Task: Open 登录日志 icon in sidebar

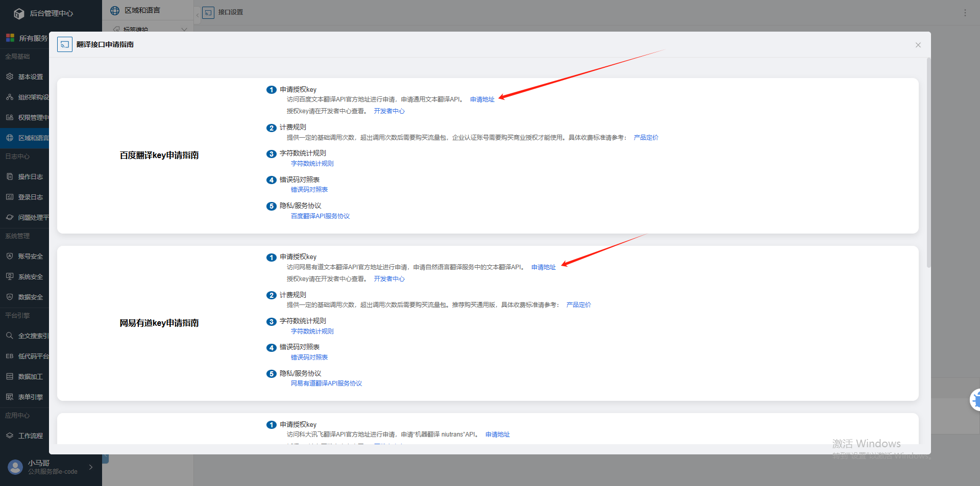Action: point(10,197)
